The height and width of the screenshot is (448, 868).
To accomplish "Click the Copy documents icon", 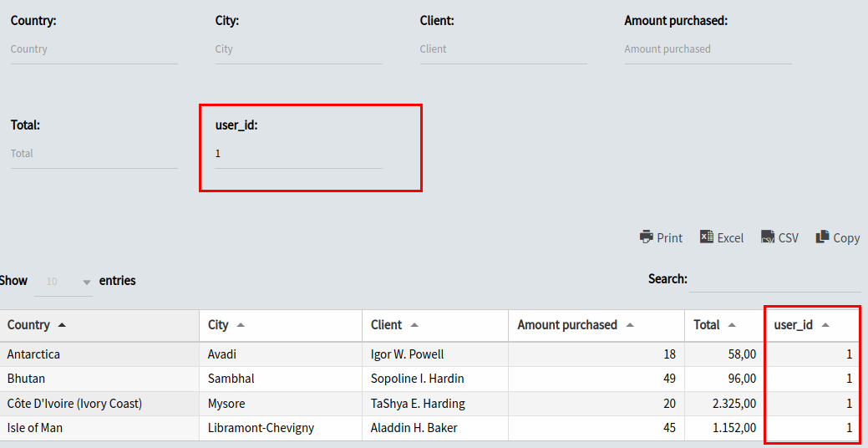I will point(823,237).
